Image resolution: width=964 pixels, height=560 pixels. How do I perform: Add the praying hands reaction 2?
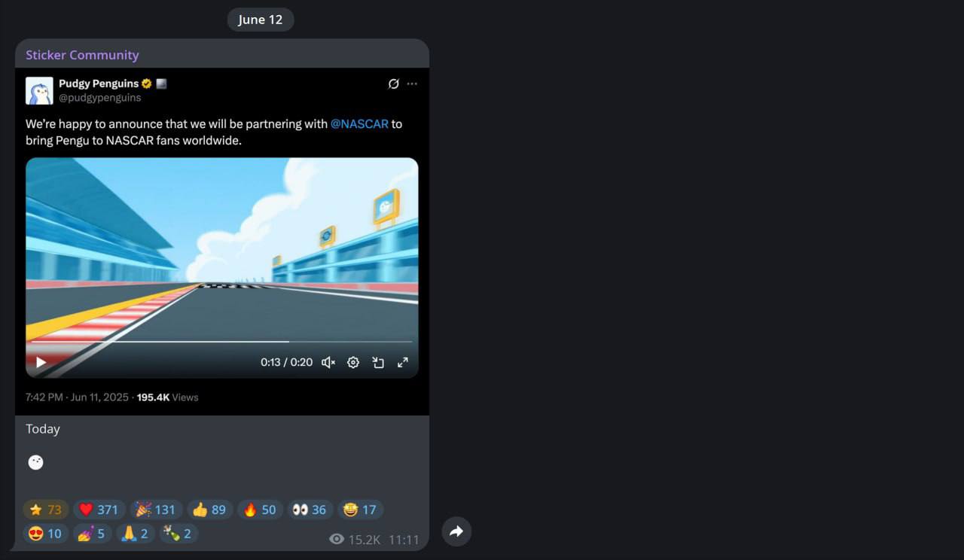136,534
